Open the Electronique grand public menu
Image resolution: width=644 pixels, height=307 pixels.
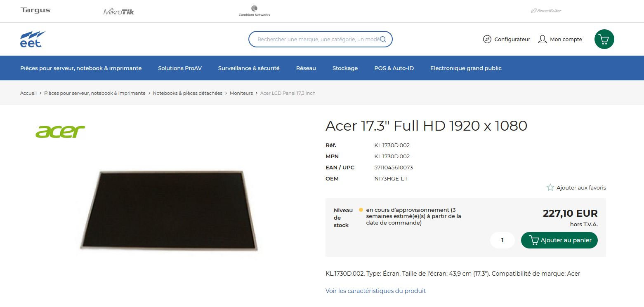(x=466, y=68)
